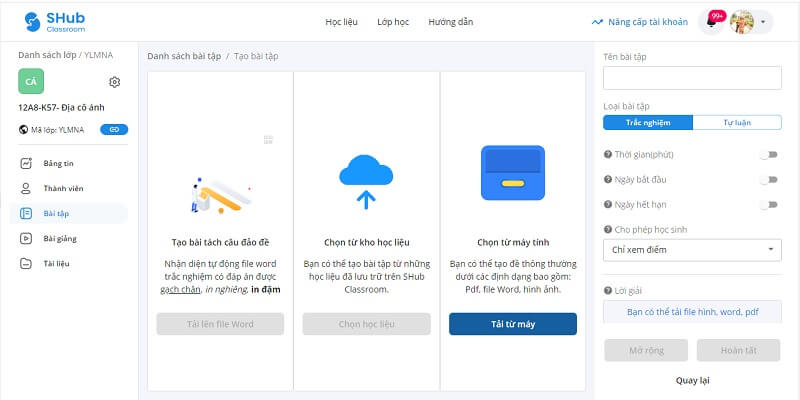The image size is (800, 400).
Task: Click the Tạo bài tách câu đảo đề heading
Action: (220, 242)
